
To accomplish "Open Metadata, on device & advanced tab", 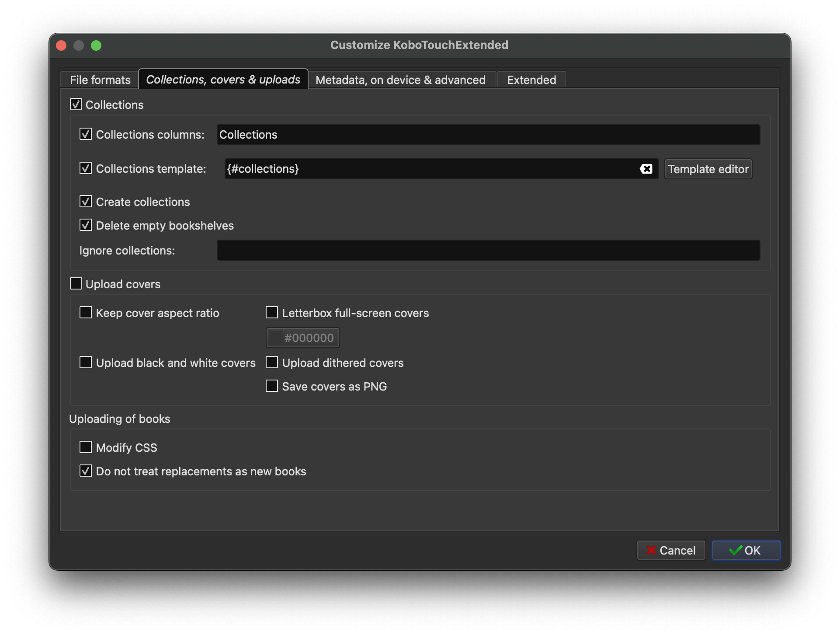I will point(400,80).
